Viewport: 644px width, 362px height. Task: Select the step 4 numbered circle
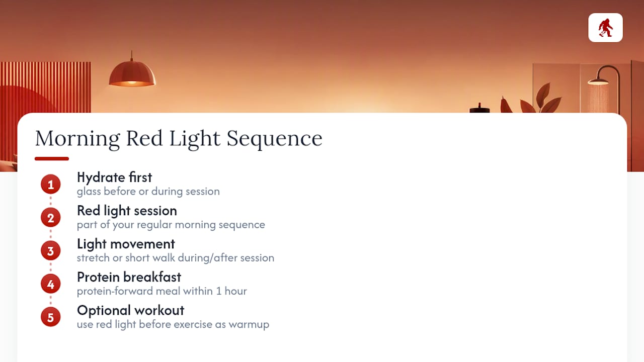(x=50, y=285)
